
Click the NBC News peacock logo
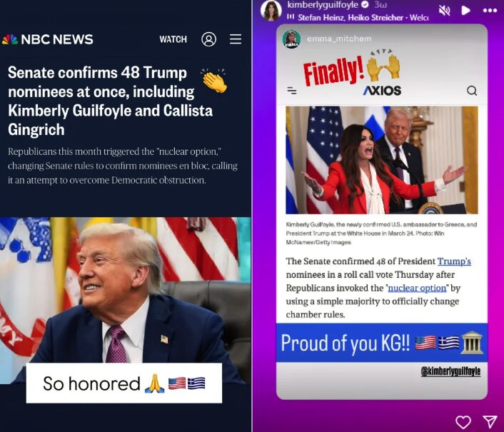10,39
